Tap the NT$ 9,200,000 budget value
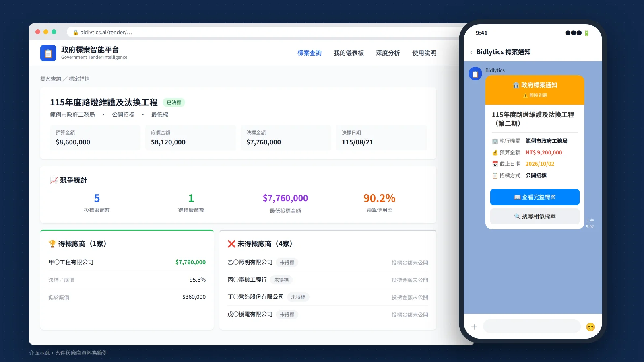 [x=544, y=153]
